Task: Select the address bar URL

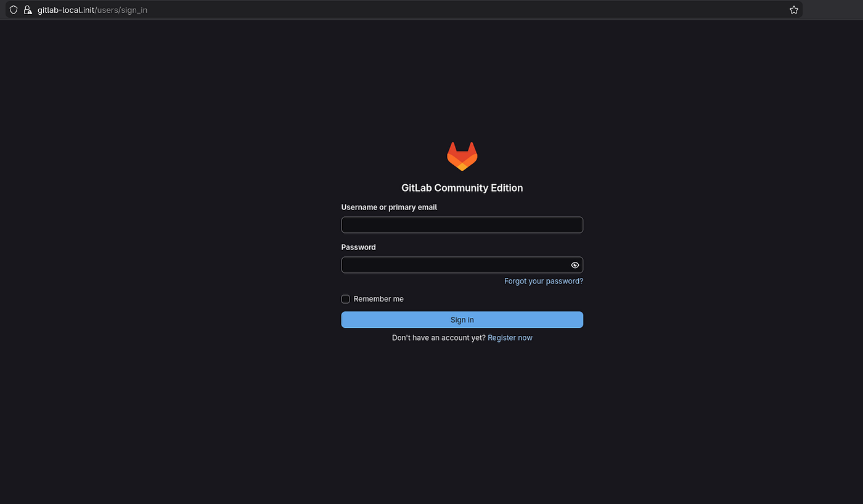Action: pyautogui.click(x=92, y=10)
